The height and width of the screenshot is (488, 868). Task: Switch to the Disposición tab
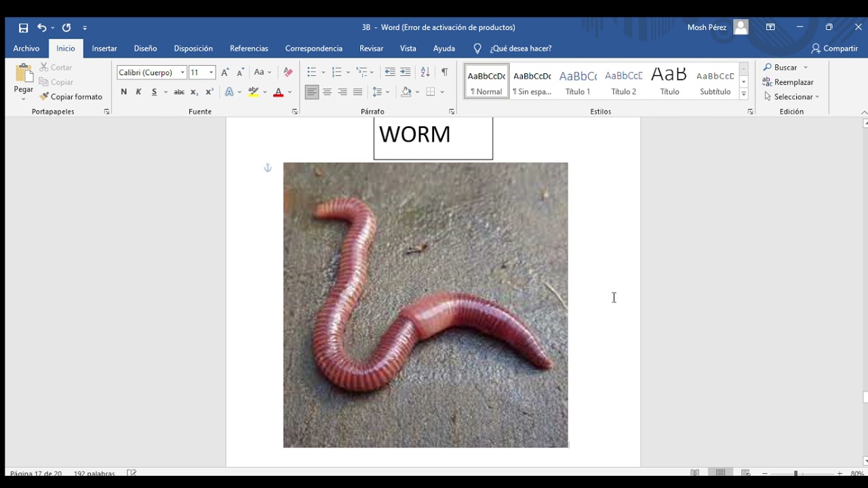(193, 49)
